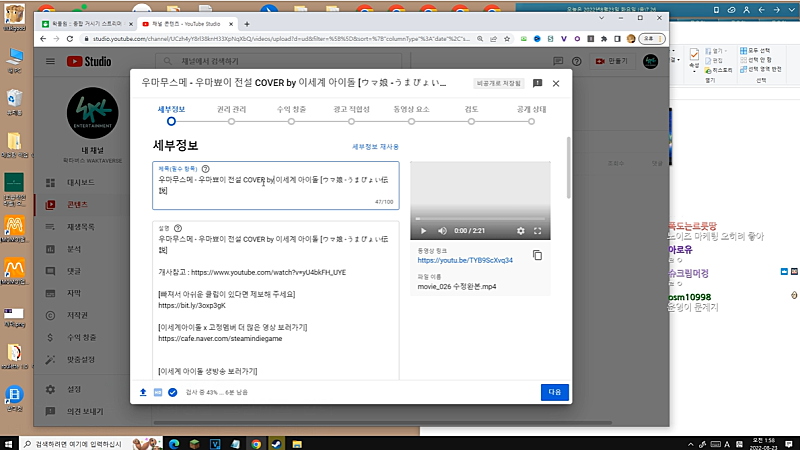The width and height of the screenshot is (800, 450).
Task: Open the youtu.be video link
Action: [465, 260]
